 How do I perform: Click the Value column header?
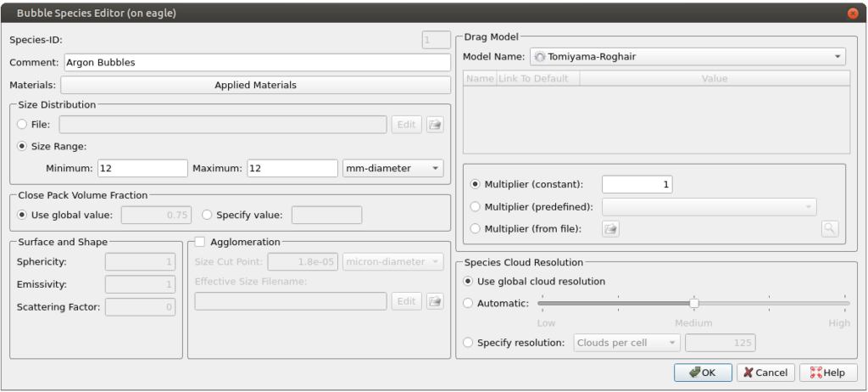click(x=714, y=79)
